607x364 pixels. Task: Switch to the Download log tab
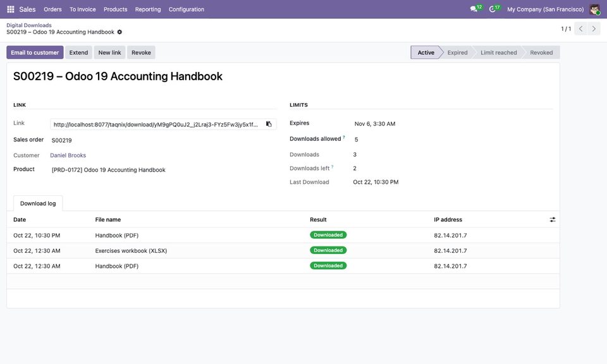(38, 203)
